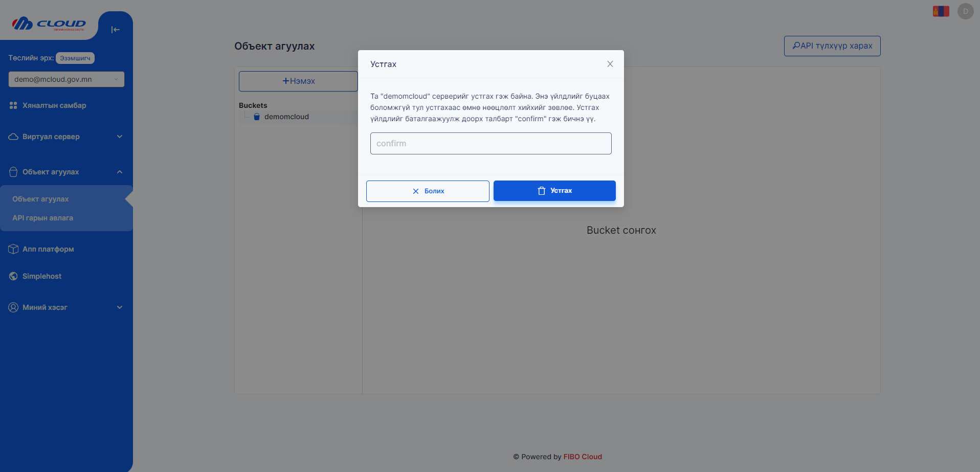Screen dimensions: 980x472
Task: Click the blue Устгах delete button
Action: (554, 191)
